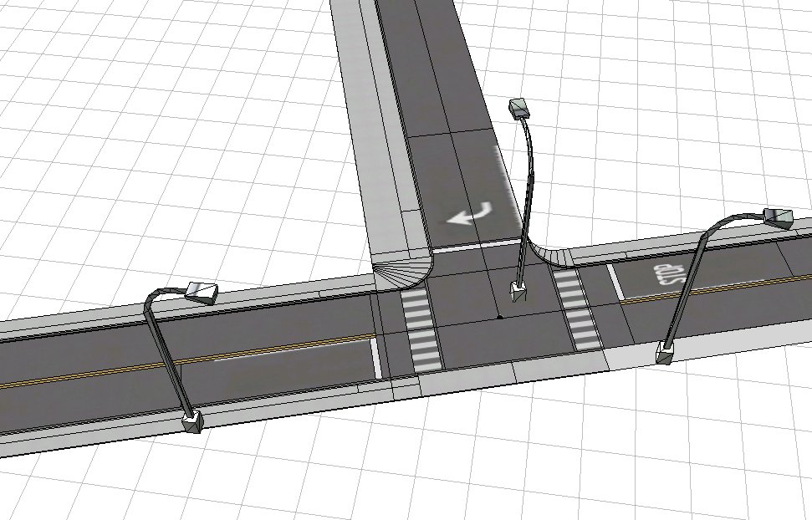The height and width of the screenshot is (520, 812).
Task: Select the left-turn arrow road marking
Action: tap(470, 214)
